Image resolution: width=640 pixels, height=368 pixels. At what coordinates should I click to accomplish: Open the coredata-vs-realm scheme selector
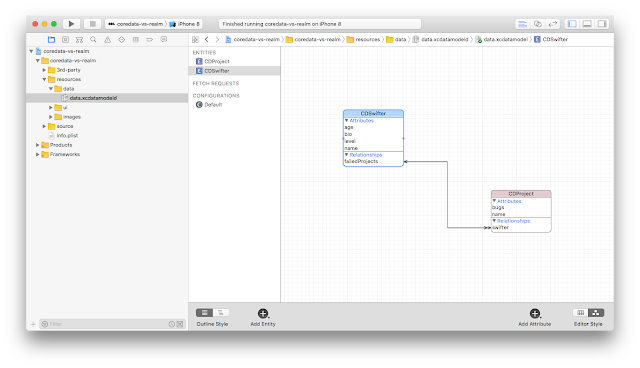tap(136, 24)
